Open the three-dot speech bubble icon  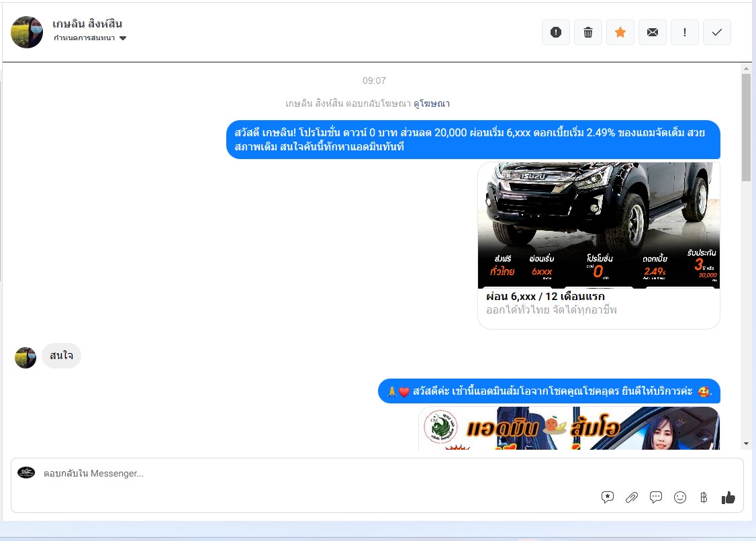(656, 497)
